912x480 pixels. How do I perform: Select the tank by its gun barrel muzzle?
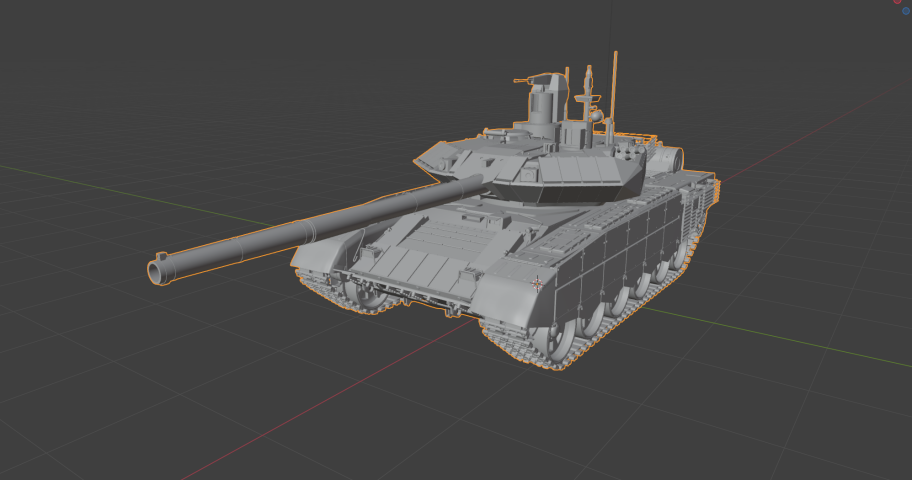coord(159,271)
